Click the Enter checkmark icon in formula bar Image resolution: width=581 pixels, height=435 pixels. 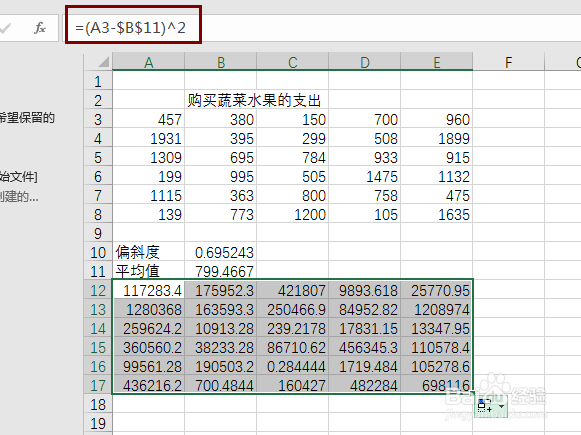[6, 28]
